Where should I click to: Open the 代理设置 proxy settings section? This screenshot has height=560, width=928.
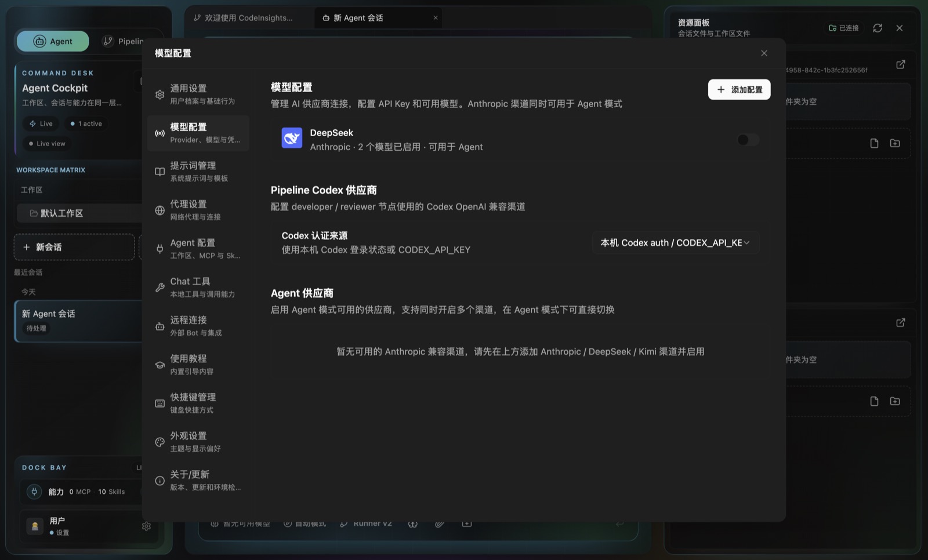(198, 210)
